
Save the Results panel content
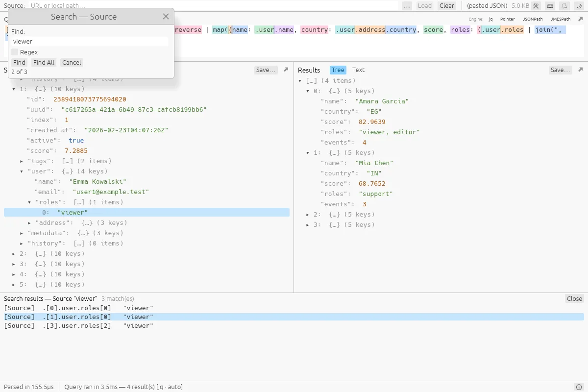click(560, 70)
